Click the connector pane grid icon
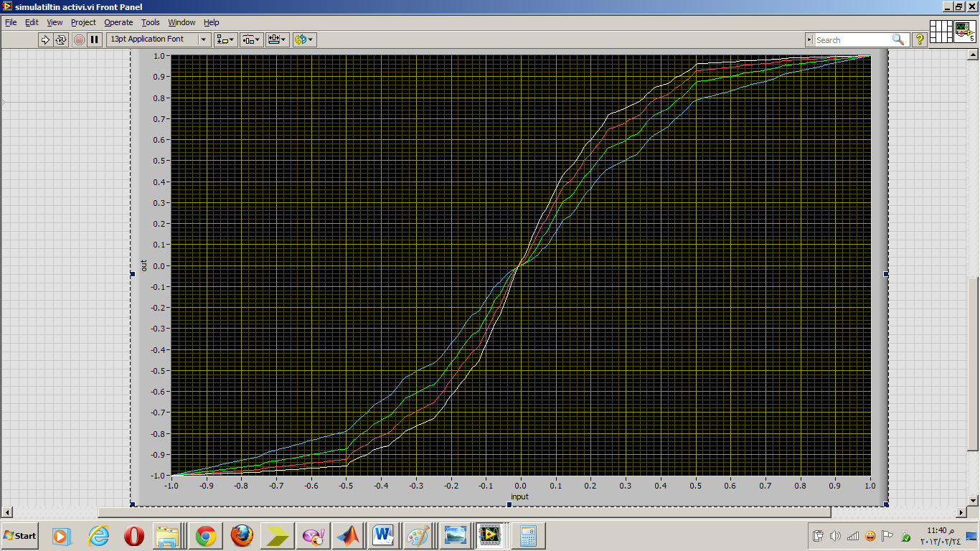Screen dimensions: 980x551 point(941,32)
